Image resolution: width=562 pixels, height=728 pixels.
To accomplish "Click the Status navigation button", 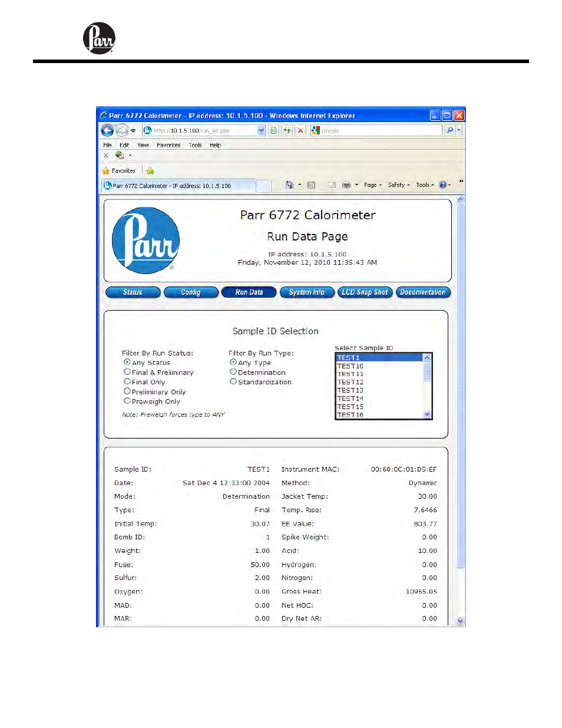I will click(133, 292).
